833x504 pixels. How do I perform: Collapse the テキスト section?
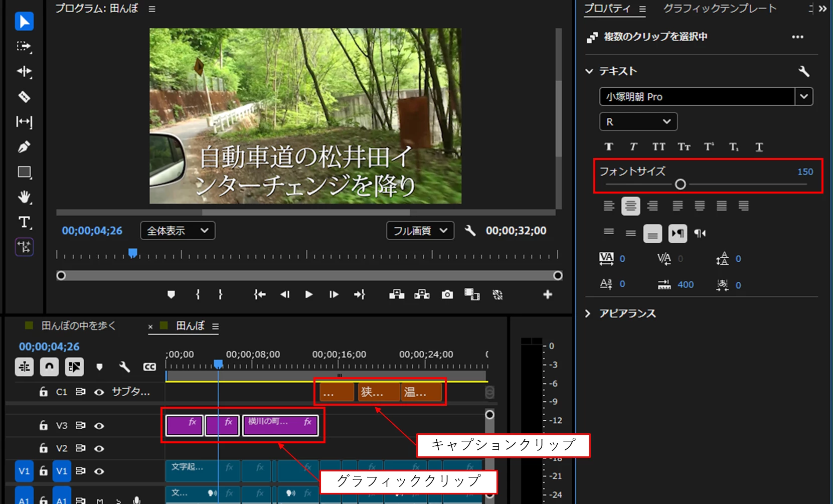[589, 71]
